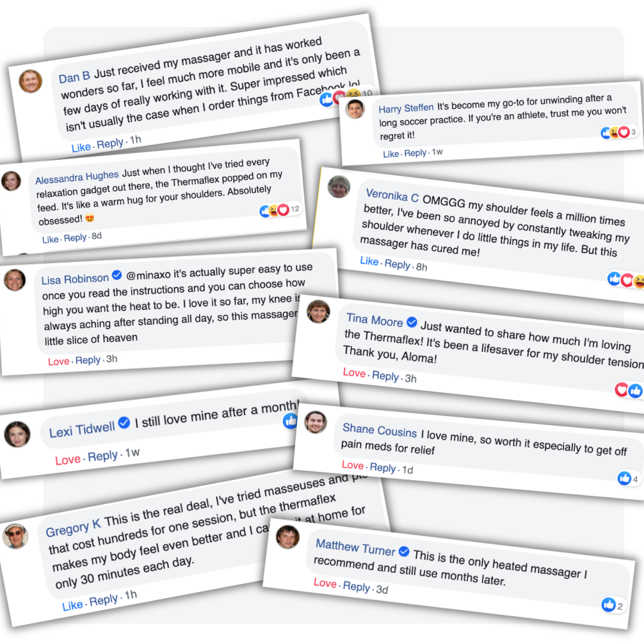Click the verified badge next to Matthew Turner
The width and height of the screenshot is (644, 644).
coord(404,551)
